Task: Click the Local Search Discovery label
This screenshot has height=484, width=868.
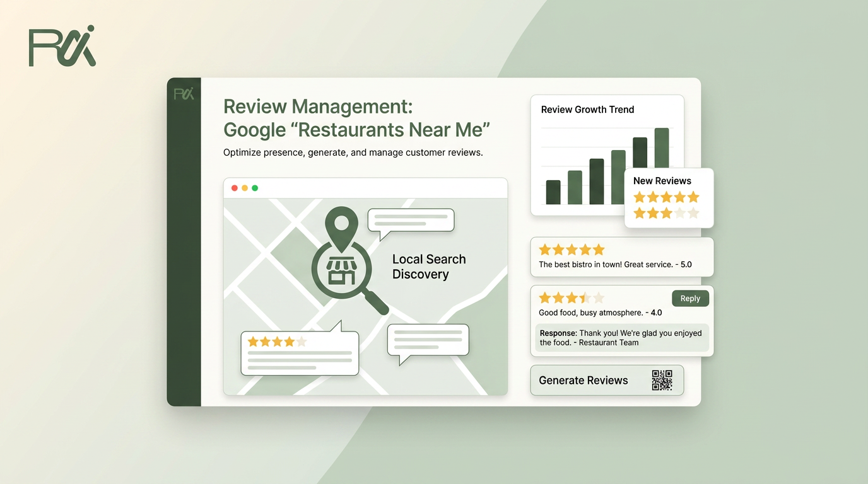Action: click(429, 267)
